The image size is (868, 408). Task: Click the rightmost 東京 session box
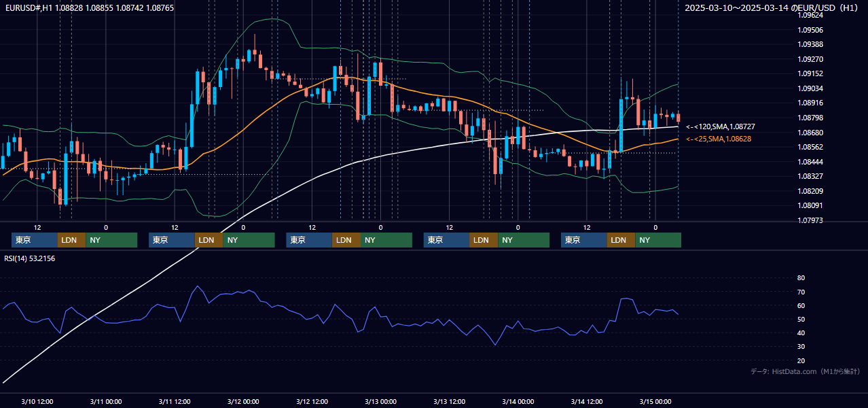tap(584, 240)
